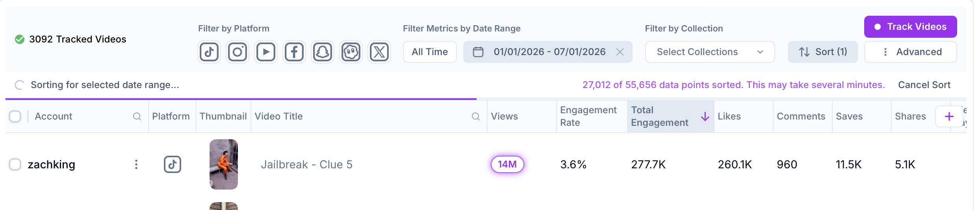Viewport: 980px width, 210px height.
Task: Open the zachking row options menu
Action: [x=136, y=164]
